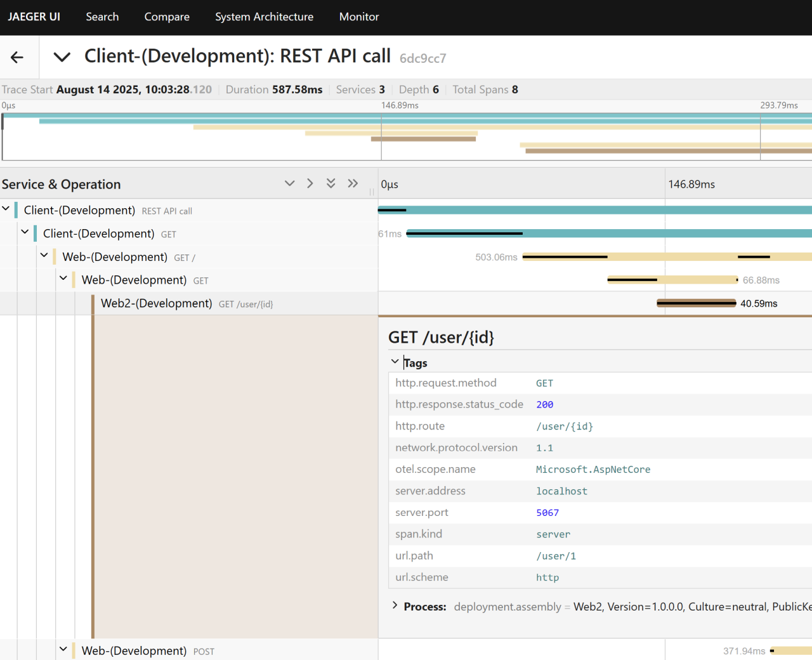Image resolution: width=812 pixels, height=660 pixels.
Task: Expand the Process section
Action: tap(395, 605)
